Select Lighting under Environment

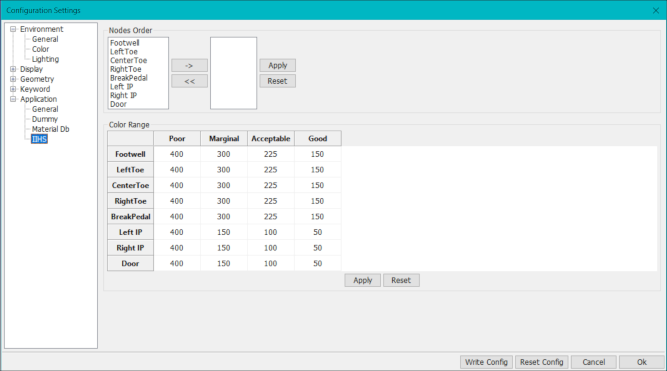[46, 59]
